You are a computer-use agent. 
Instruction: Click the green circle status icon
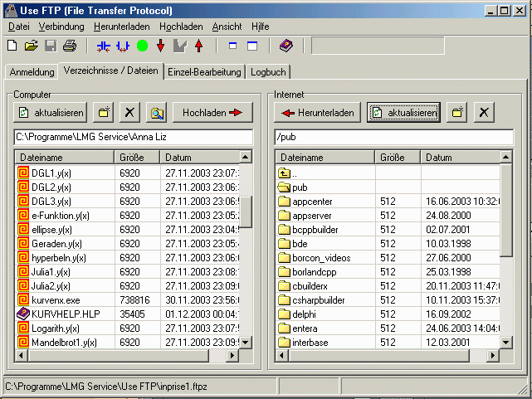tap(142, 46)
